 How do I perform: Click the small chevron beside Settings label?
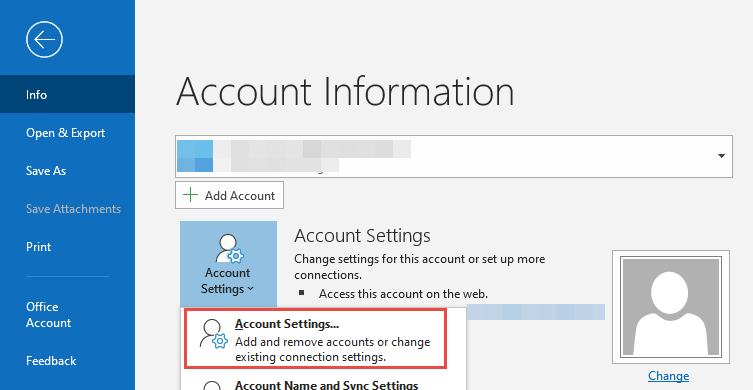pyautogui.click(x=250, y=289)
